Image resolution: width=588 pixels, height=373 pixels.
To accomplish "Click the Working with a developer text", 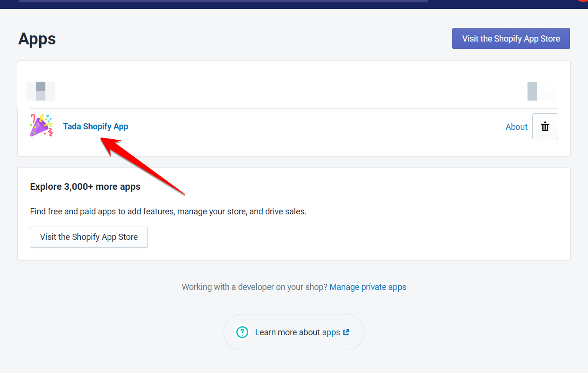I will (254, 287).
